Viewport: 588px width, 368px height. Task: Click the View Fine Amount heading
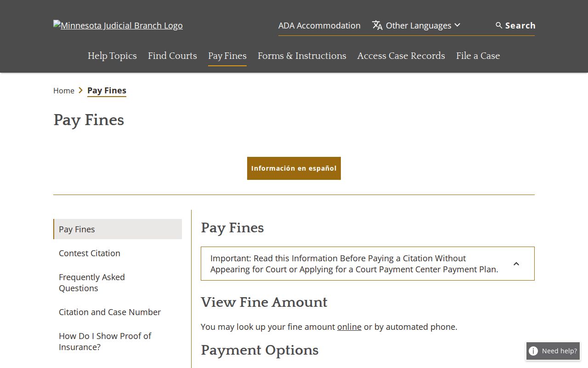(x=264, y=302)
